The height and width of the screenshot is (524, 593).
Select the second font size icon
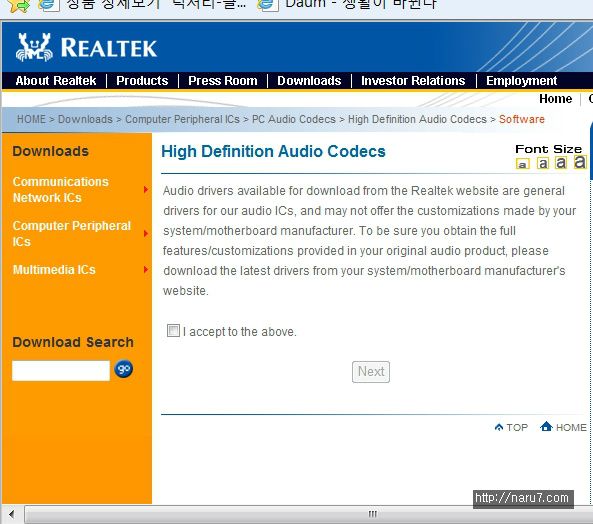tap(543, 163)
